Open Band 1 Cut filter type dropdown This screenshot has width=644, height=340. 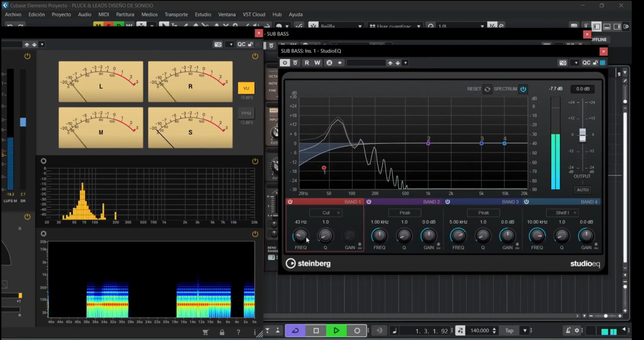pyautogui.click(x=326, y=213)
